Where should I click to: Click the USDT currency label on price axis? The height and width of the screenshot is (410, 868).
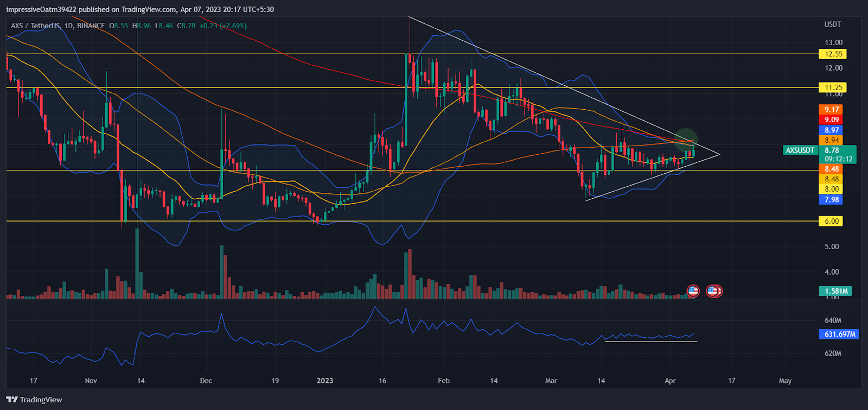point(833,24)
